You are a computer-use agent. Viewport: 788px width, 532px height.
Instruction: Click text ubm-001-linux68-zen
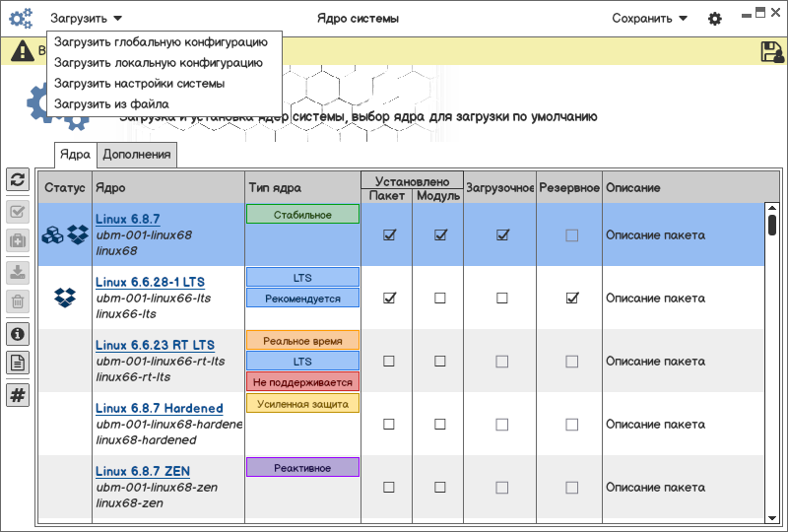point(157,488)
